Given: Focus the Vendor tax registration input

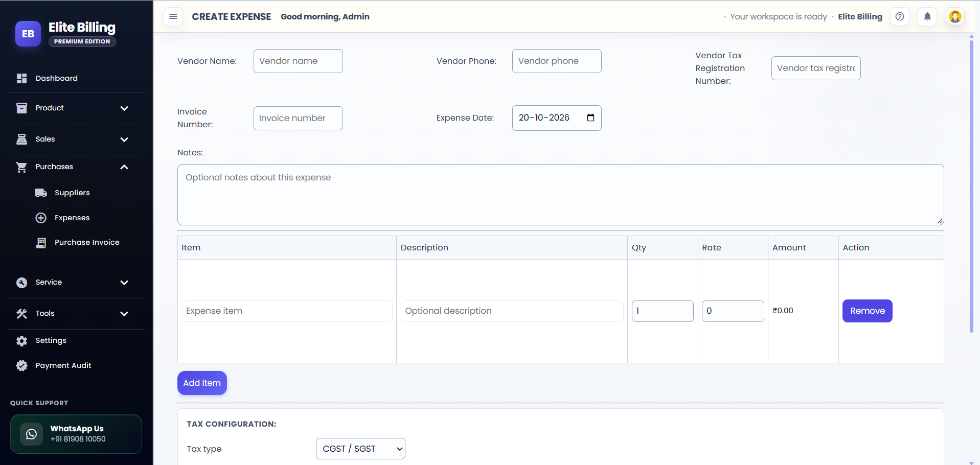Looking at the screenshot, I should [x=816, y=68].
